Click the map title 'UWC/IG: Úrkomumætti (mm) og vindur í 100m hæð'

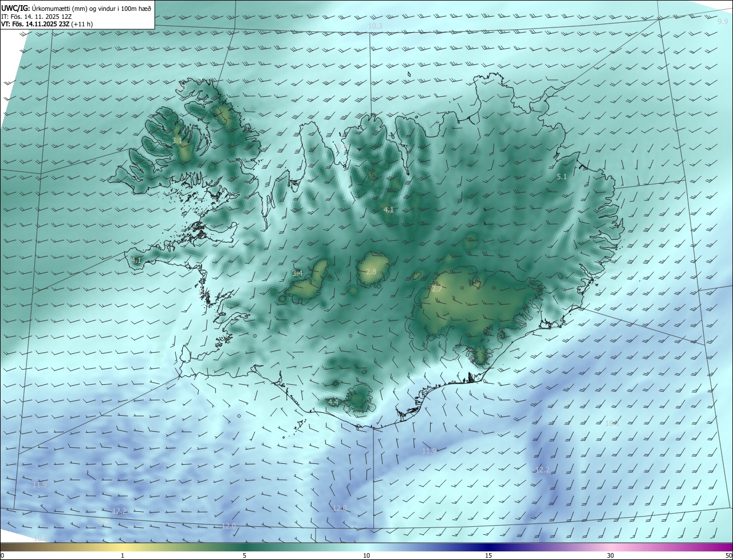click(x=77, y=8)
